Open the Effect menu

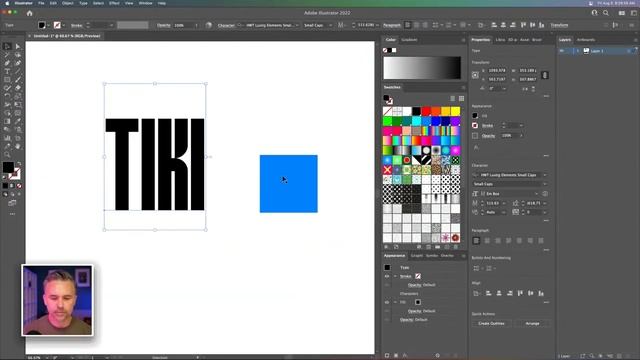point(114,3)
